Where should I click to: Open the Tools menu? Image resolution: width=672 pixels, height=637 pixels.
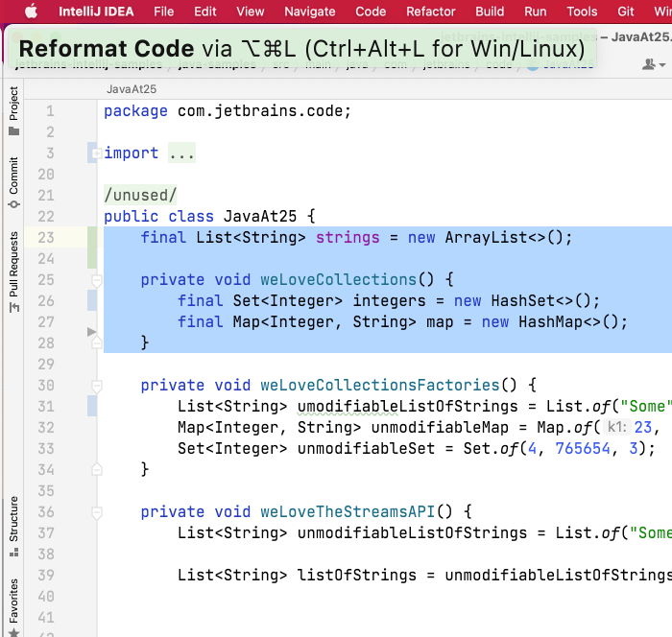coord(582,12)
